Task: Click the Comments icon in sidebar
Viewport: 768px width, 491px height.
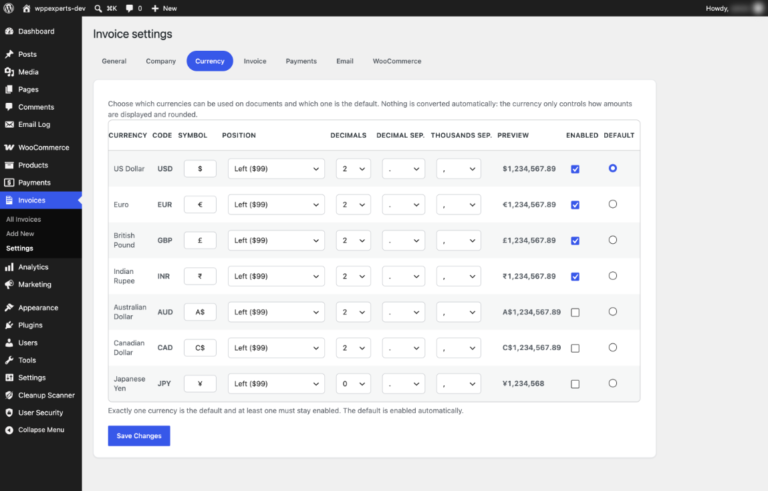Action: tap(9, 107)
